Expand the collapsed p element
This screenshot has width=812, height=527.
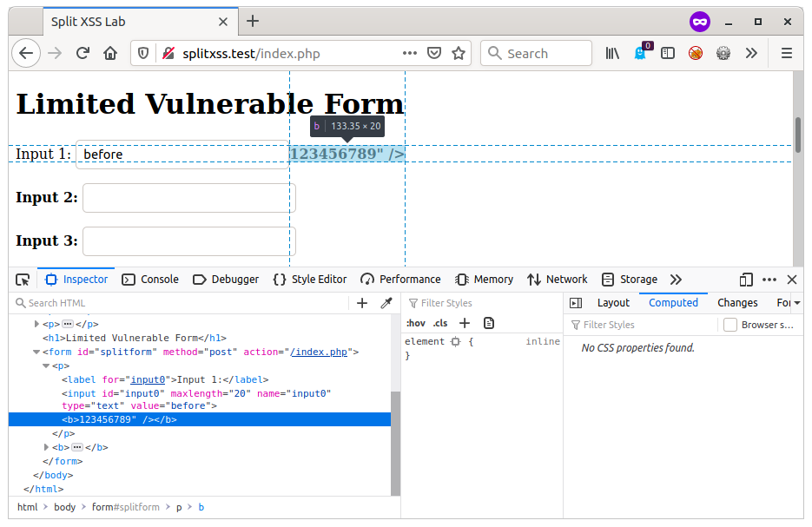click(36, 324)
